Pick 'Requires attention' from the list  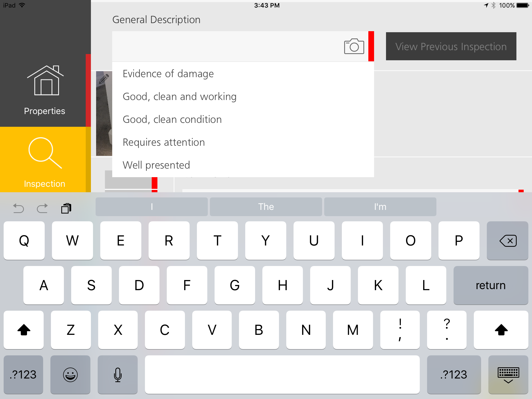(x=243, y=142)
